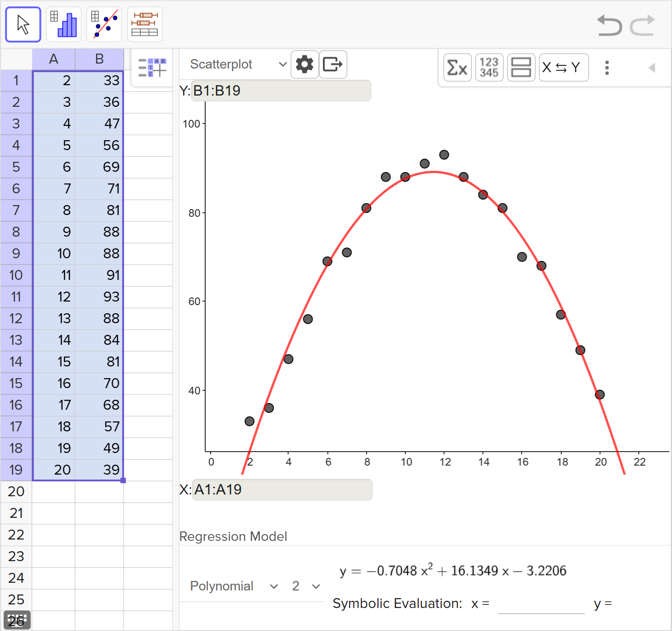672x631 pixels.
Task: Toggle Show Data 123 345 button
Action: (x=489, y=68)
